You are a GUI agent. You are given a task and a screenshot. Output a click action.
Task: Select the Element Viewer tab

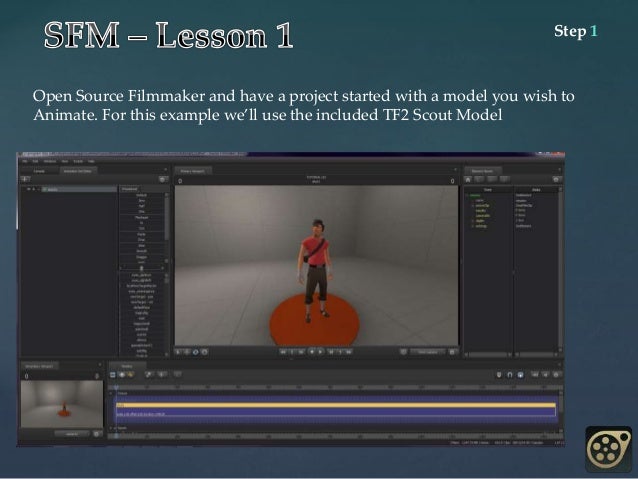(x=482, y=171)
